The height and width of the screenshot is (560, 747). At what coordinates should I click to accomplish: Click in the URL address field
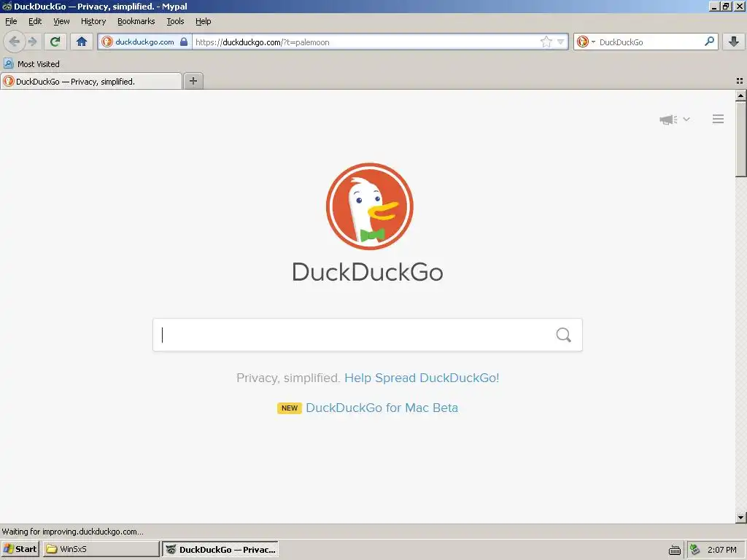tap(365, 42)
